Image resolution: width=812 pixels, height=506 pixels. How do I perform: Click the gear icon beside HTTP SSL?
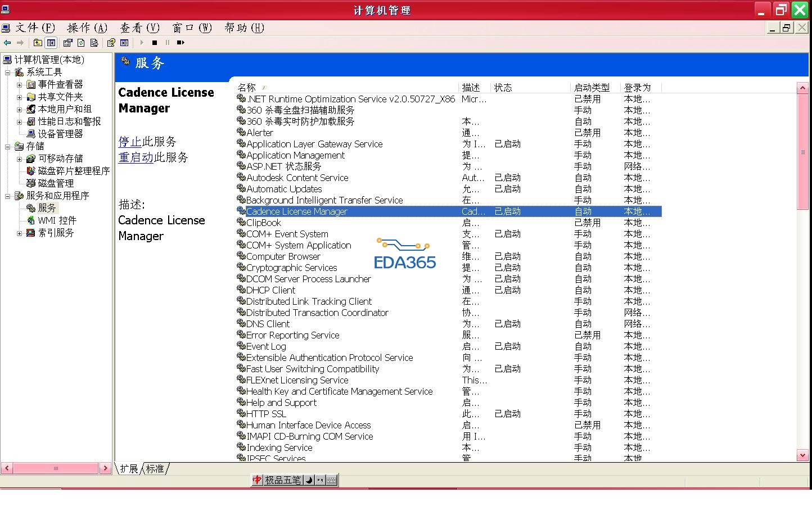coord(241,413)
